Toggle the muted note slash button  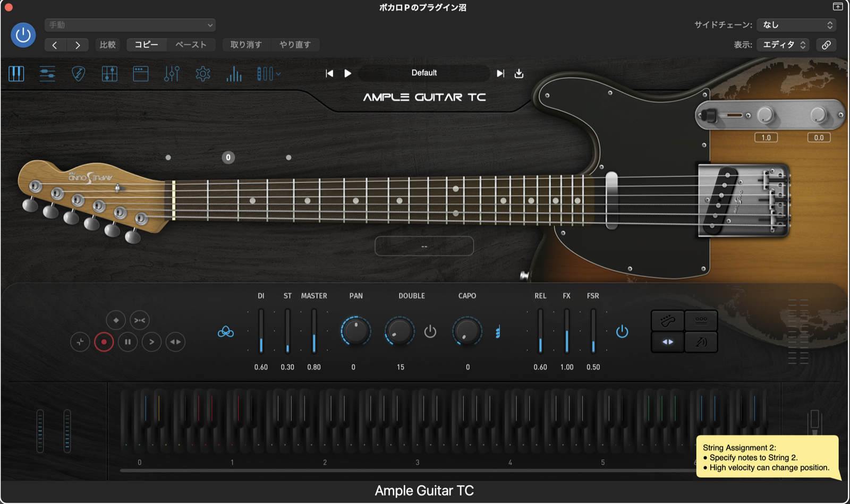701,342
